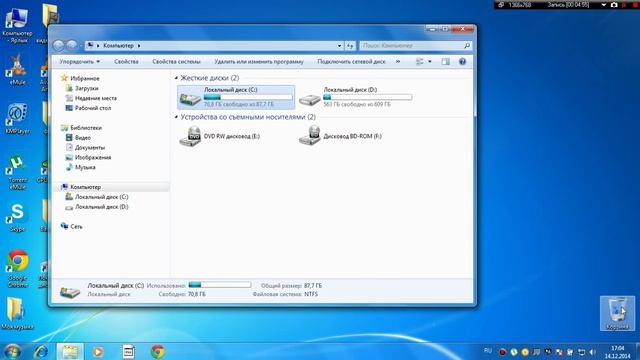640x360 pixels.
Task: Click the clock showing 17:04
Action: 618,348
